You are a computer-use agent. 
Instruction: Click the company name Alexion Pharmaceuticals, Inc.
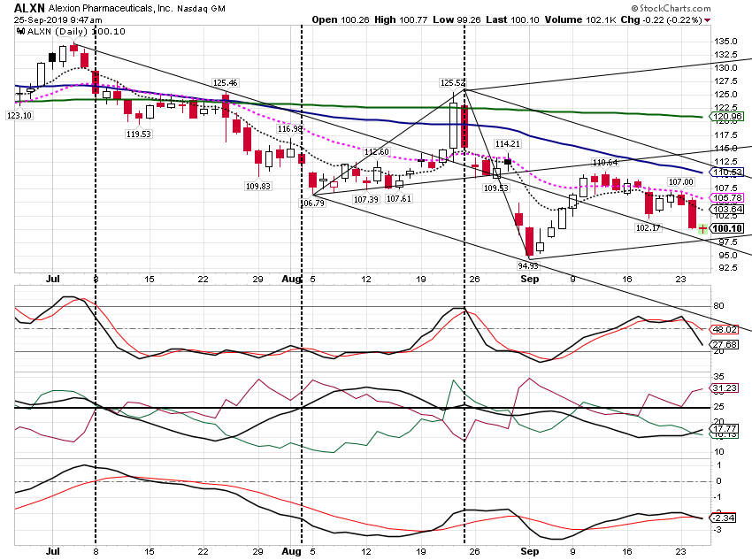pos(111,9)
